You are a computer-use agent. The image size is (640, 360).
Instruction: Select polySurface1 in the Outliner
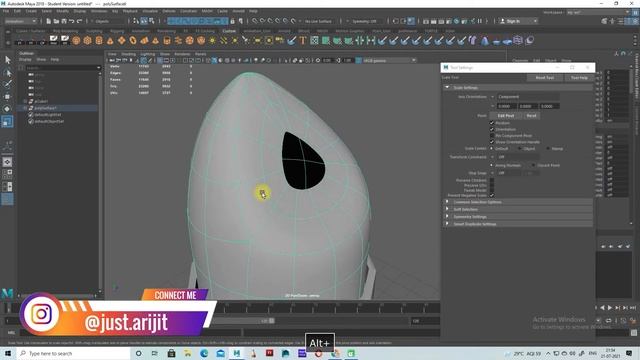pyautogui.click(x=46, y=108)
